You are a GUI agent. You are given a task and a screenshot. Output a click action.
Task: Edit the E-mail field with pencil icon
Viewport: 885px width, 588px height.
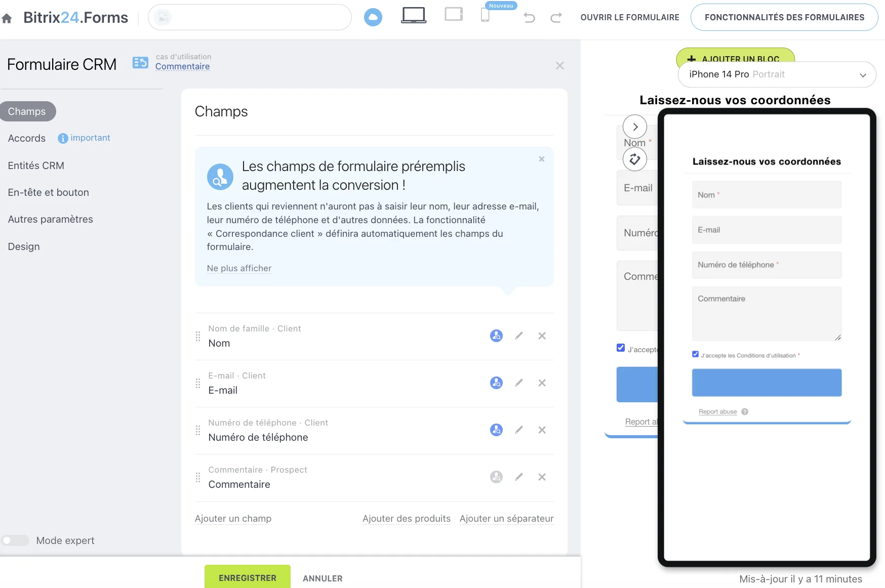519,383
